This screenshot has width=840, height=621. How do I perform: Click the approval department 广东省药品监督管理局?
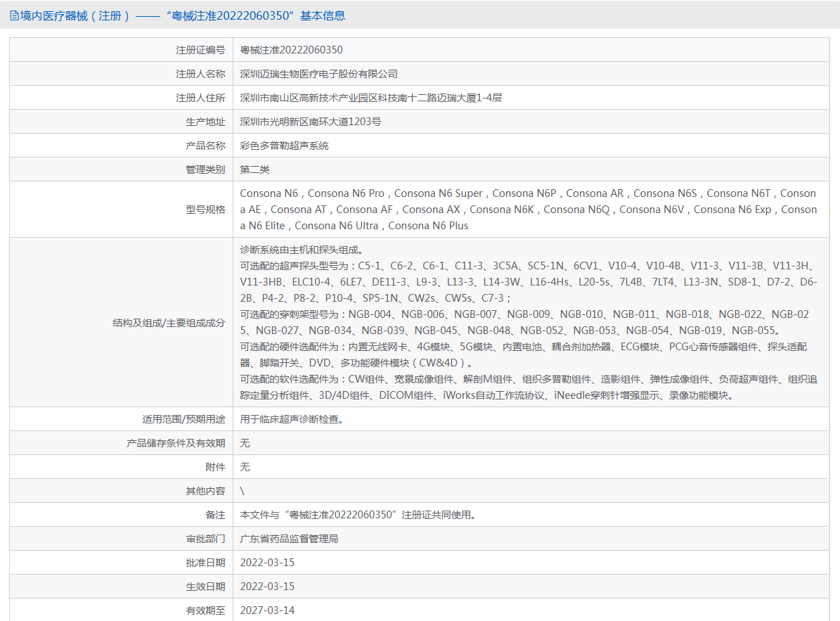(289, 539)
